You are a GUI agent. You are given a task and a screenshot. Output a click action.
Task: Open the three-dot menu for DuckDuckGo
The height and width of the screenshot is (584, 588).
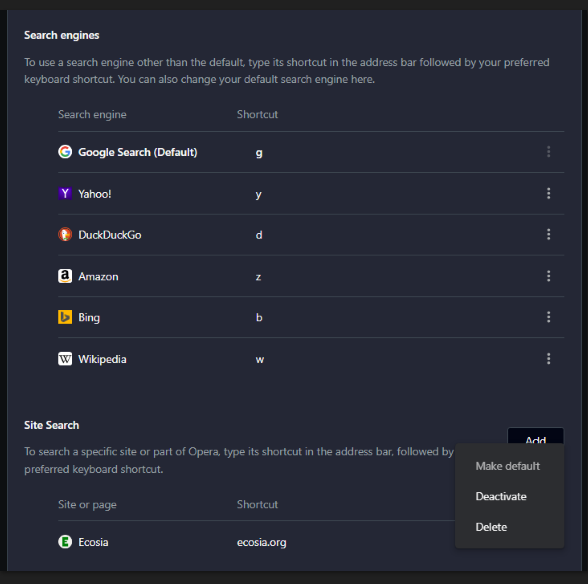548,234
